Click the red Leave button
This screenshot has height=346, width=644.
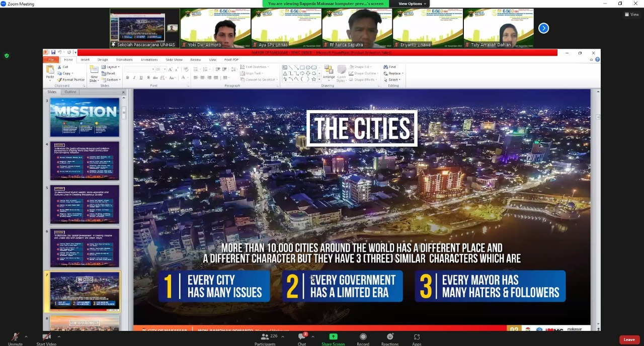click(x=629, y=339)
